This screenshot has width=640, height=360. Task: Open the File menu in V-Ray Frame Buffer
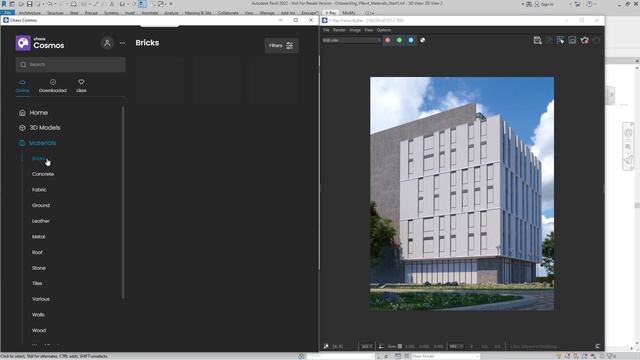pos(326,30)
